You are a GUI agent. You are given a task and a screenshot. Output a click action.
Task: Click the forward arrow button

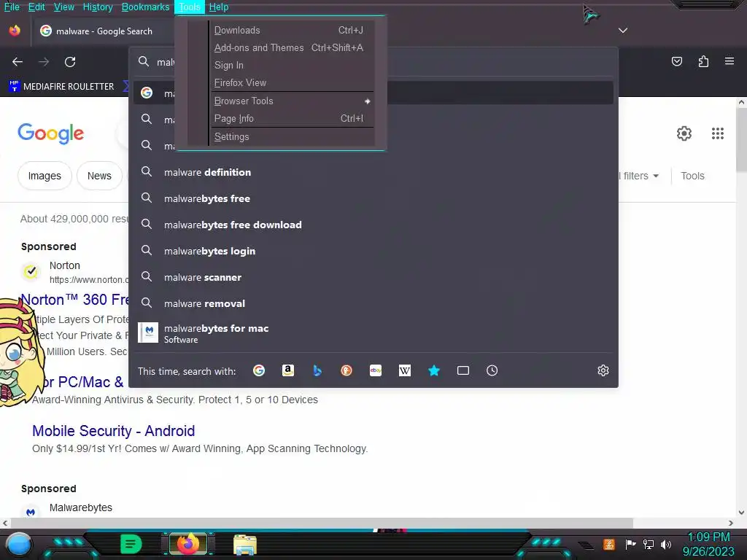[44, 62]
